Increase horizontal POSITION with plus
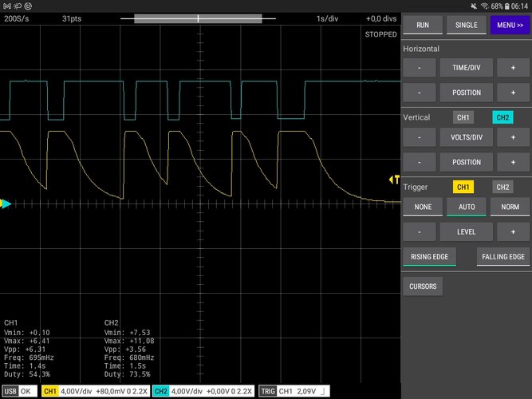532x399 pixels. [x=513, y=93]
